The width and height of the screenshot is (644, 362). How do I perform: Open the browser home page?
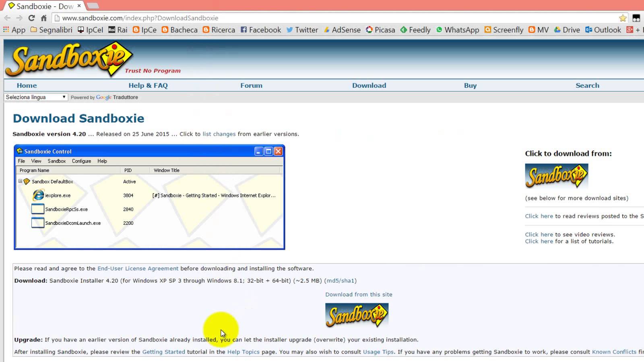click(44, 18)
